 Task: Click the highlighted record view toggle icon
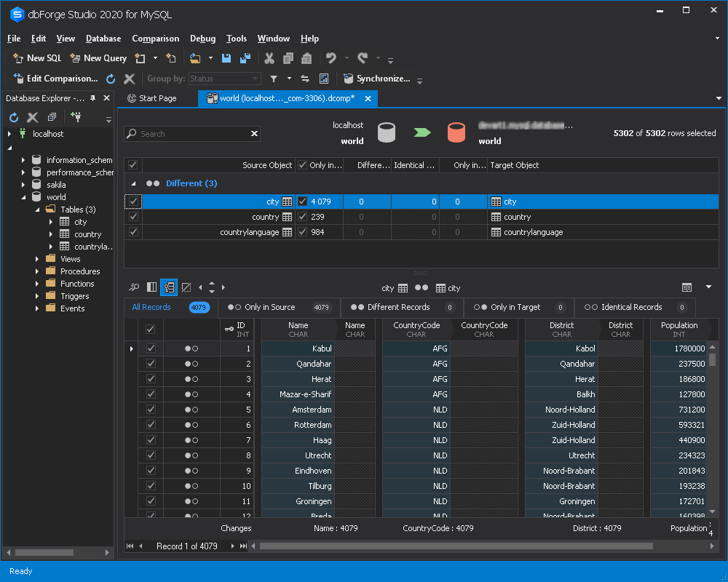169,288
